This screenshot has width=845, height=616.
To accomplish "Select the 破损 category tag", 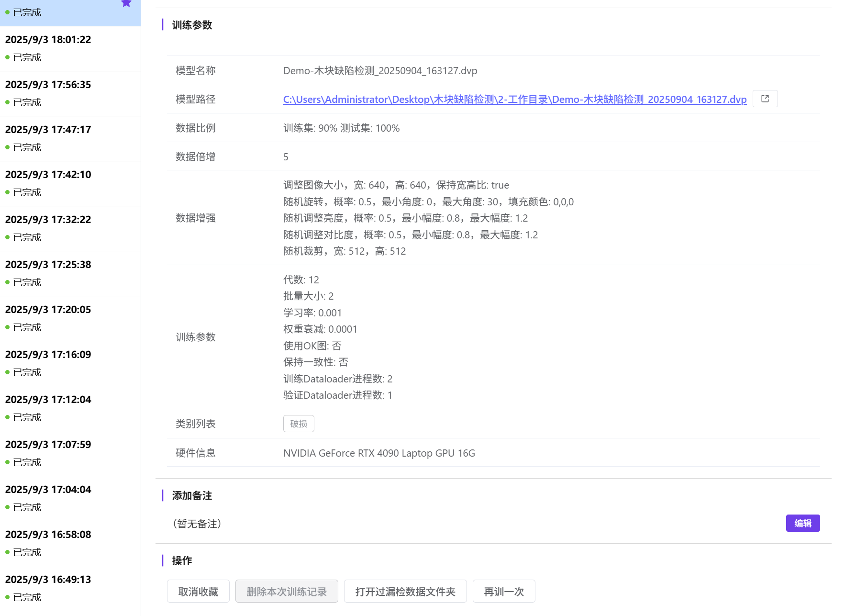I will point(299,424).
